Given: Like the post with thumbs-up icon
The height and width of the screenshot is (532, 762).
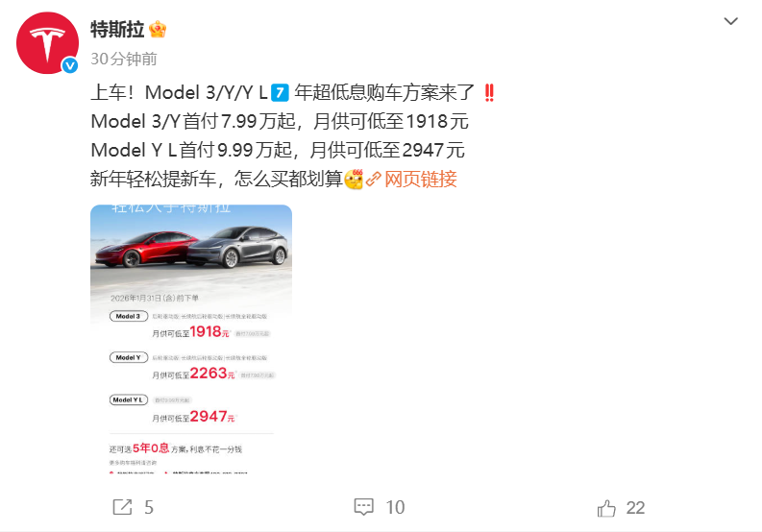Looking at the screenshot, I should (x=606, y=508).
